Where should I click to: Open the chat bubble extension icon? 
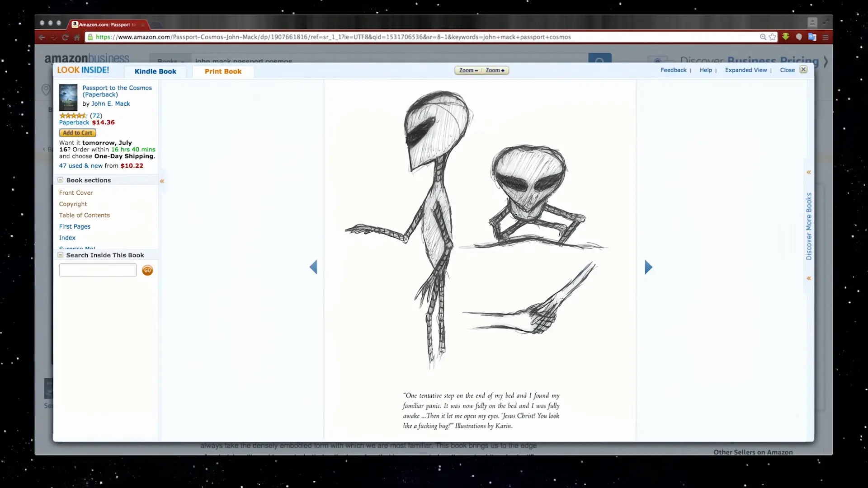pos(799,37)
